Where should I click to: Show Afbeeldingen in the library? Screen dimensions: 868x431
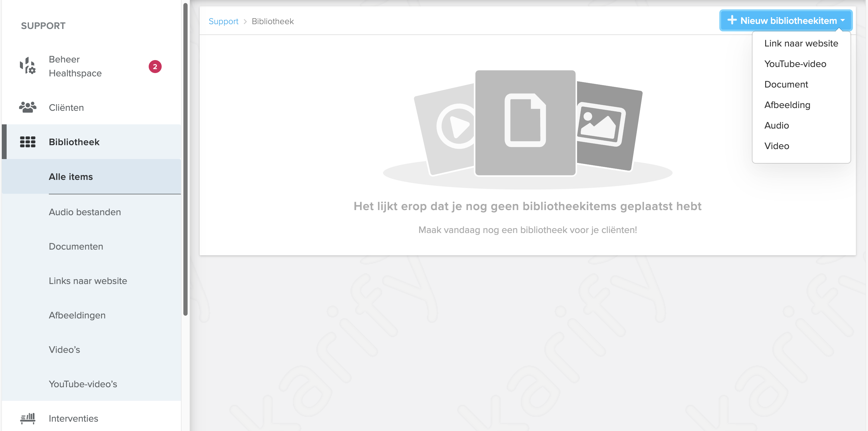(91, 315)
